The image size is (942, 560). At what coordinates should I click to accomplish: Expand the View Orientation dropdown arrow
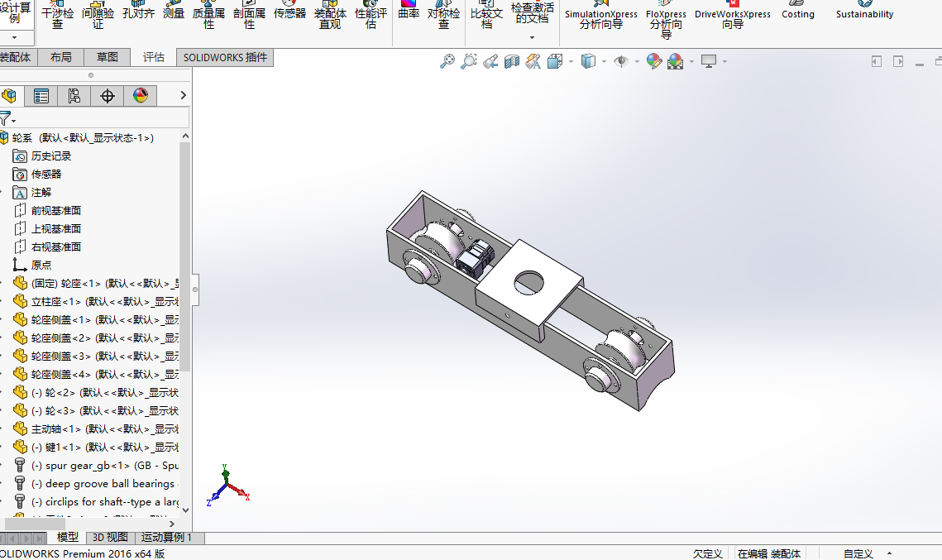tap(571, 61)
